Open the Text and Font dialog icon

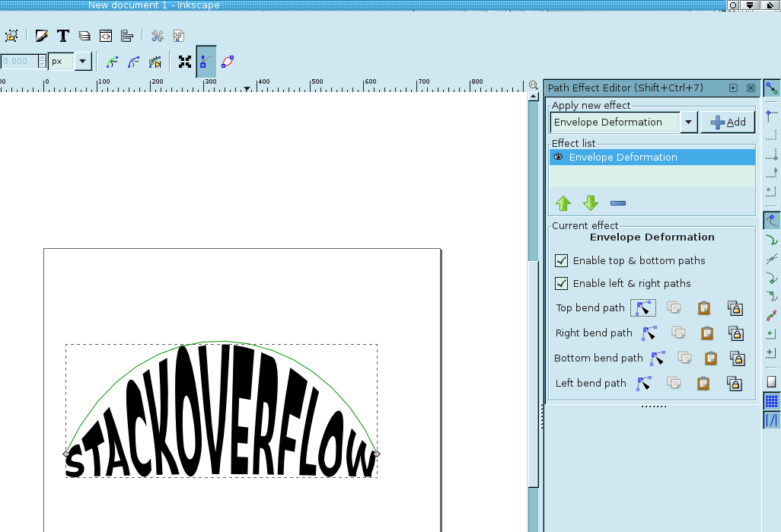[x=62, y=36]
